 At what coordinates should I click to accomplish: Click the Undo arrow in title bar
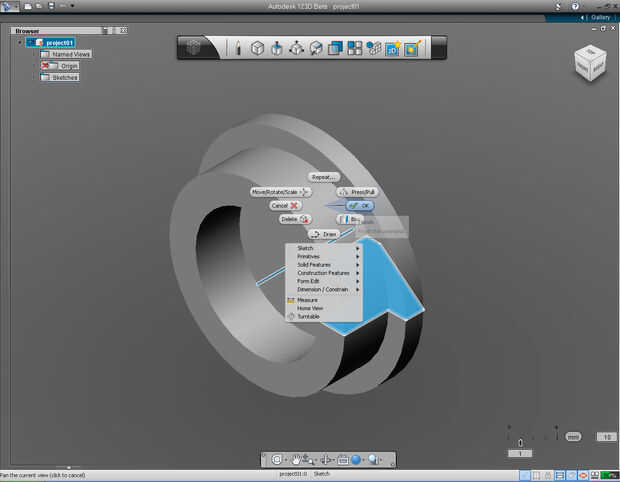(x=63, y=6)
